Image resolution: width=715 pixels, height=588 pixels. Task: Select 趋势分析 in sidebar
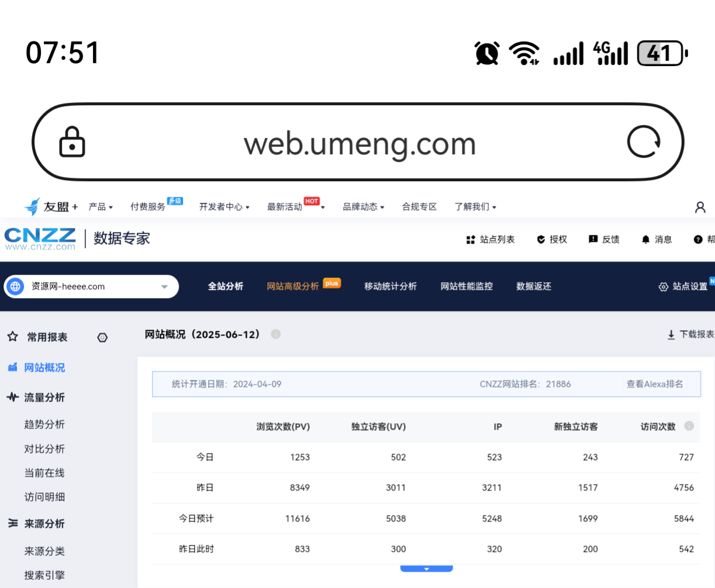pyautogui.click(x=44, y=424)
